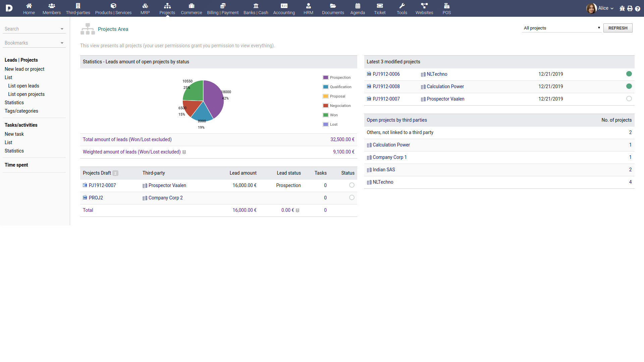Click the MRP module icon
This screenshot has width=644, height=362.
pyautogui.click(x=145, y=6)
